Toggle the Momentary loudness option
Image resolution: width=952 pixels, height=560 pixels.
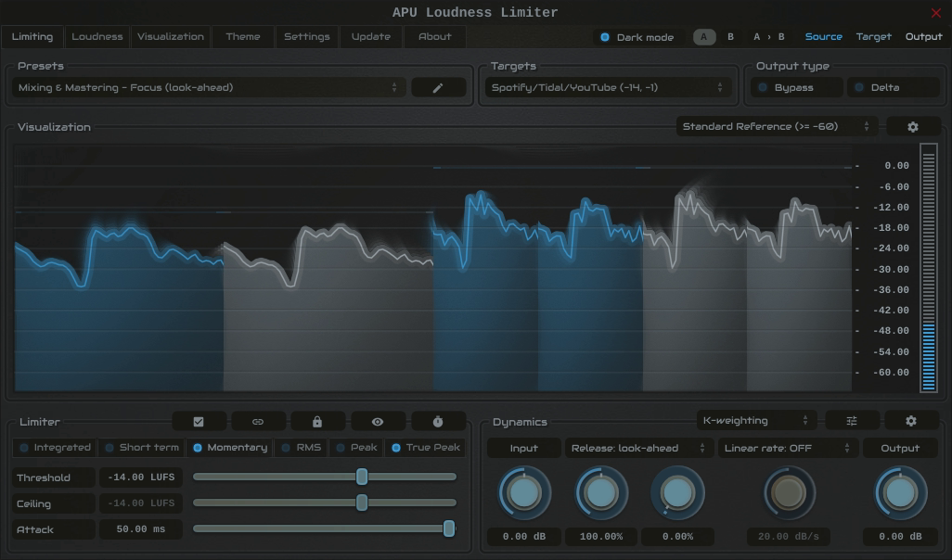click(x=230, y=448)
